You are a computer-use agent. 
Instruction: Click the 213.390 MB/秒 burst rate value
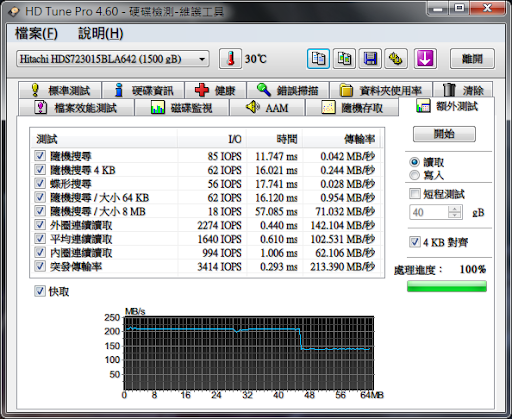(342, 267)
